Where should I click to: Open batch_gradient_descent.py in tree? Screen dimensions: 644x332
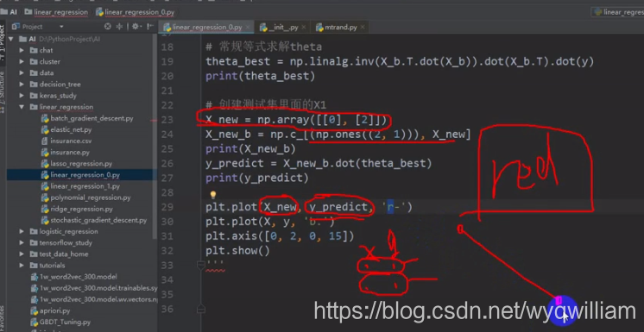(87, 118)
